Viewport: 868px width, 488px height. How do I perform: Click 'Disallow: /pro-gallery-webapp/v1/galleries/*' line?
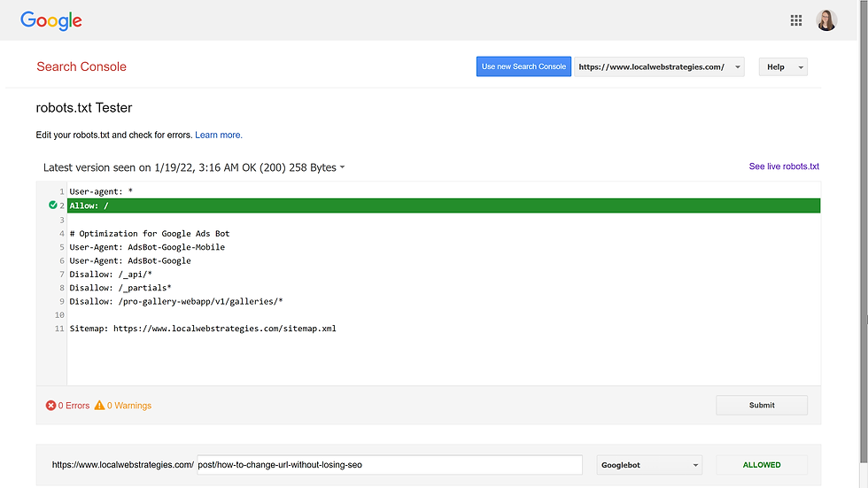pos(176,301)
